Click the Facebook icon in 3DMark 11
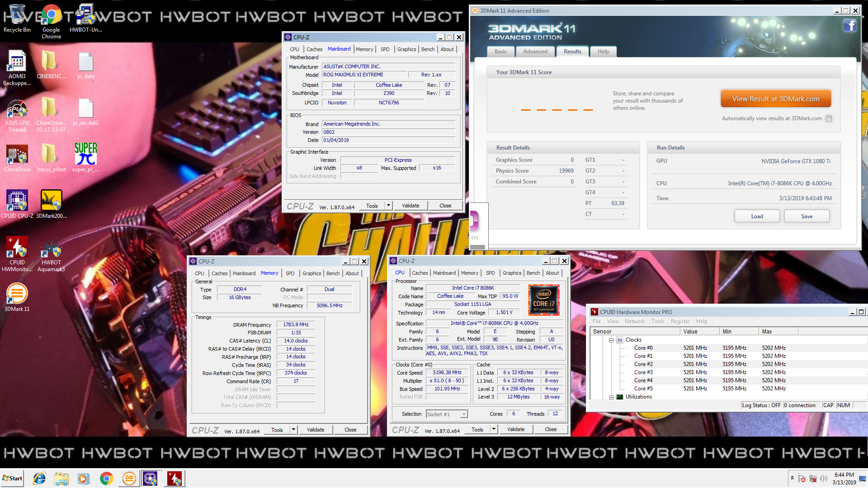The image size is (868, 488). coord(849,26)
